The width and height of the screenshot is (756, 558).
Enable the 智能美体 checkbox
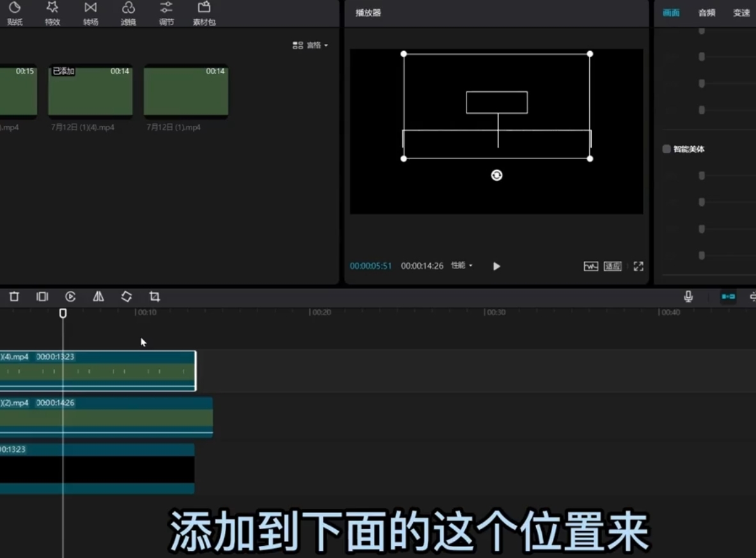click(667, 149)
